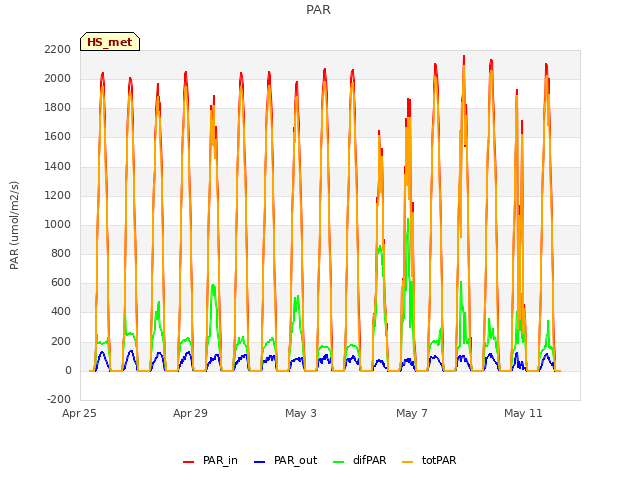Viewport: 640px width, 480px height.
Task: Click the 1200 y-axis tick label
Action: tap(58, 195)
